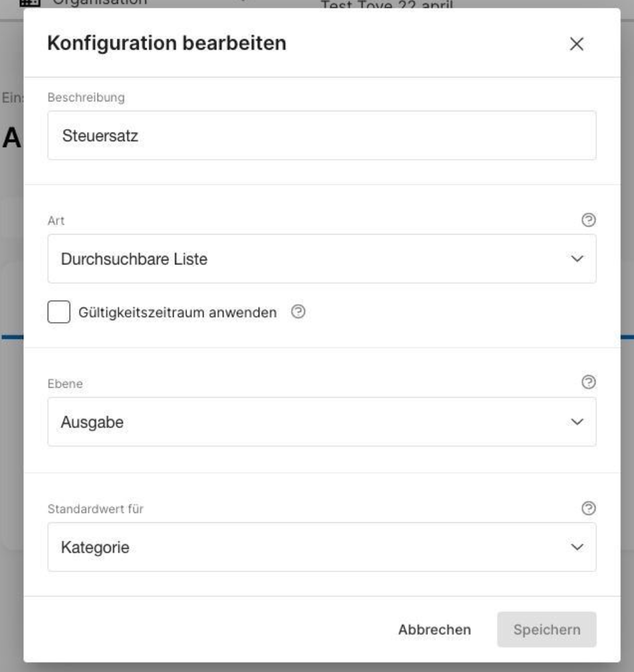Show help for Gültigkeitszeitraum anwenden option
634x672 pixels.
298,311
